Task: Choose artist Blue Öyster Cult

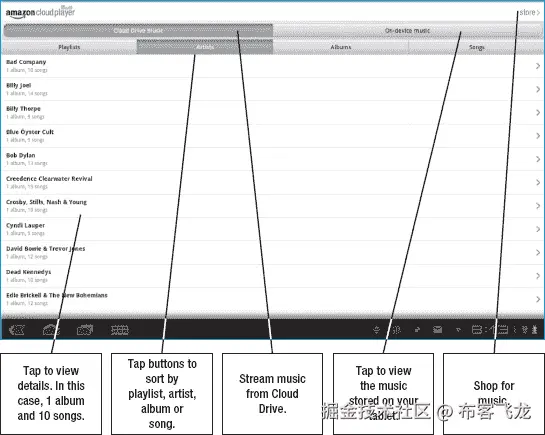Action: click(30, 132)
